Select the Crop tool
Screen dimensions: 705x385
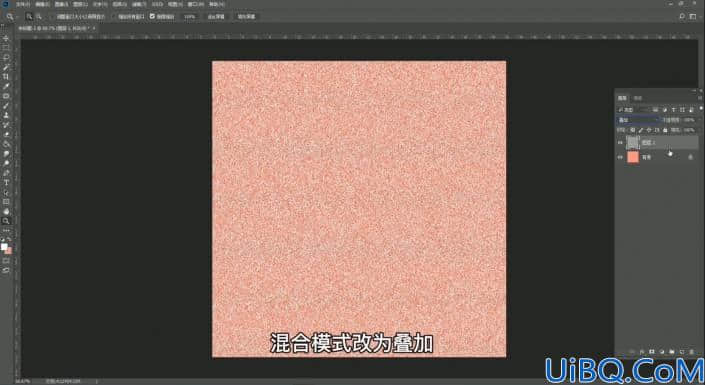(x=6, y=77)
